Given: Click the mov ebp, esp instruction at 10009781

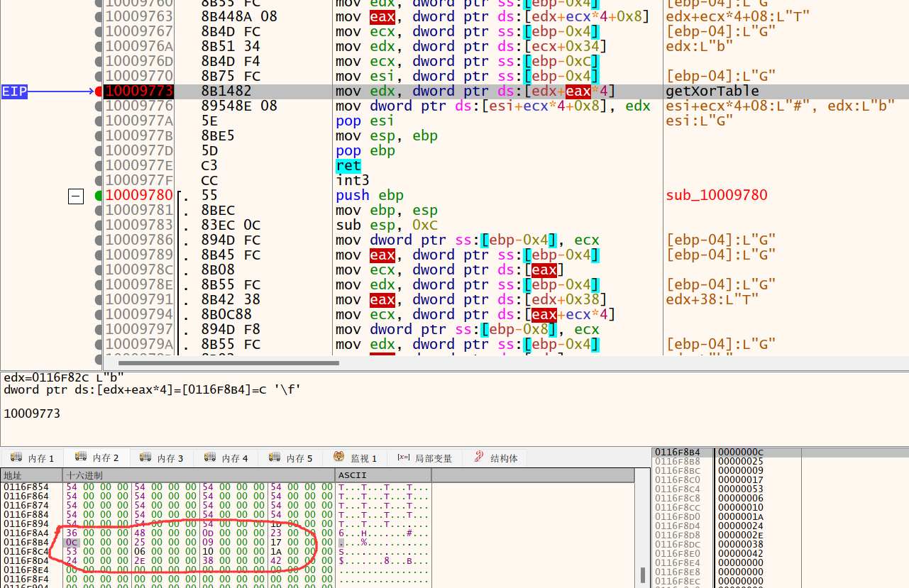Looking at the screenshot, I should click(387, 211).
